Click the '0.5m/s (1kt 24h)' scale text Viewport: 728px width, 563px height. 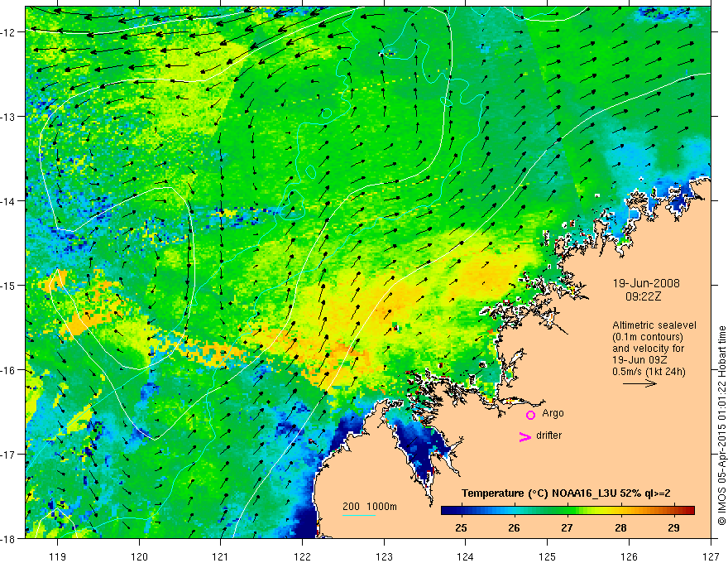[649, 371]
